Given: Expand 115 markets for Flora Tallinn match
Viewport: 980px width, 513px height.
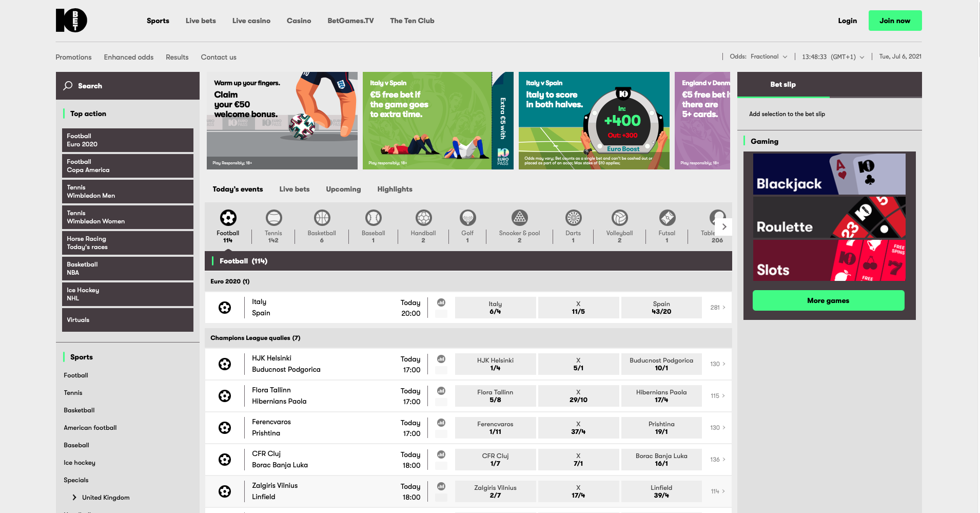Looking at the screenshot, I should tap(717, 396).
